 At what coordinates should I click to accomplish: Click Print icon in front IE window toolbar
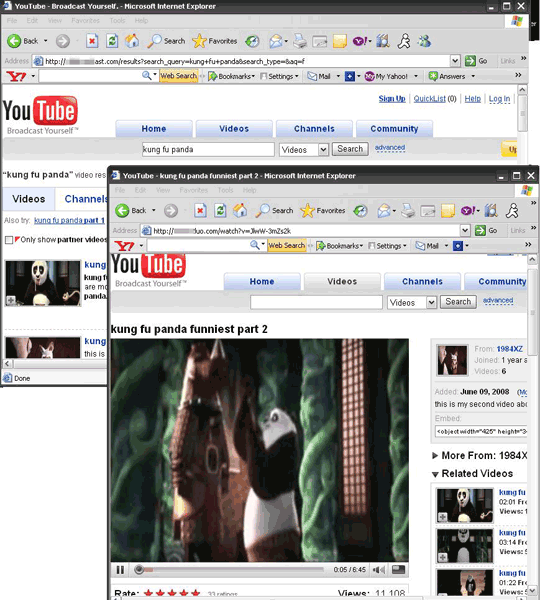[408, 210]
